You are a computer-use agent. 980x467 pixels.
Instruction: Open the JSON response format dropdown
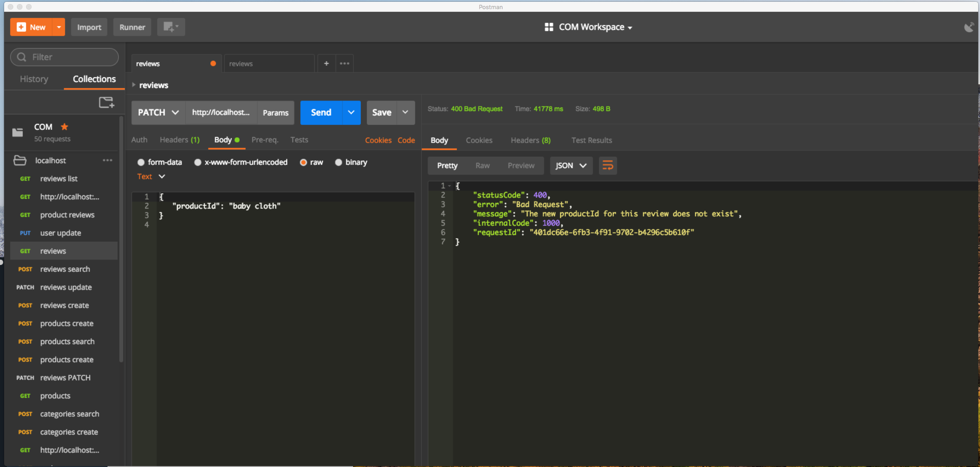[x=571, y=165]
